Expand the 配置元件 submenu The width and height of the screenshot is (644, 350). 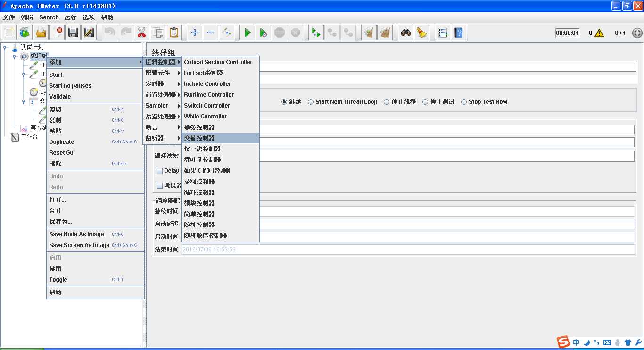162,73
